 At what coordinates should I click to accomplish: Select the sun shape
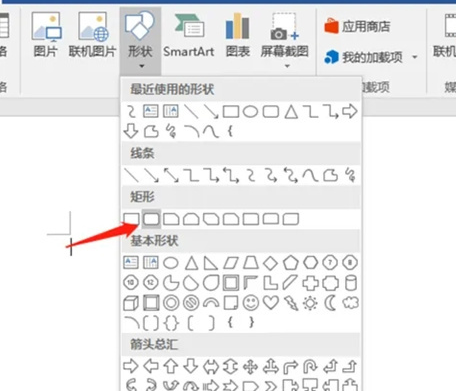pyautogui.click(x=310, y=303)
